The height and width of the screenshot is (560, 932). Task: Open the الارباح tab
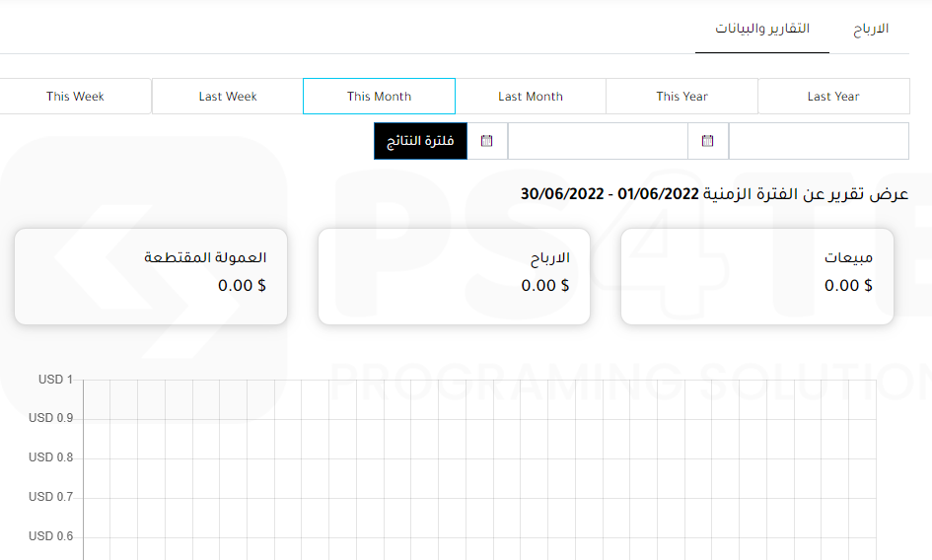pyautogui.click(x=871, y=29)
